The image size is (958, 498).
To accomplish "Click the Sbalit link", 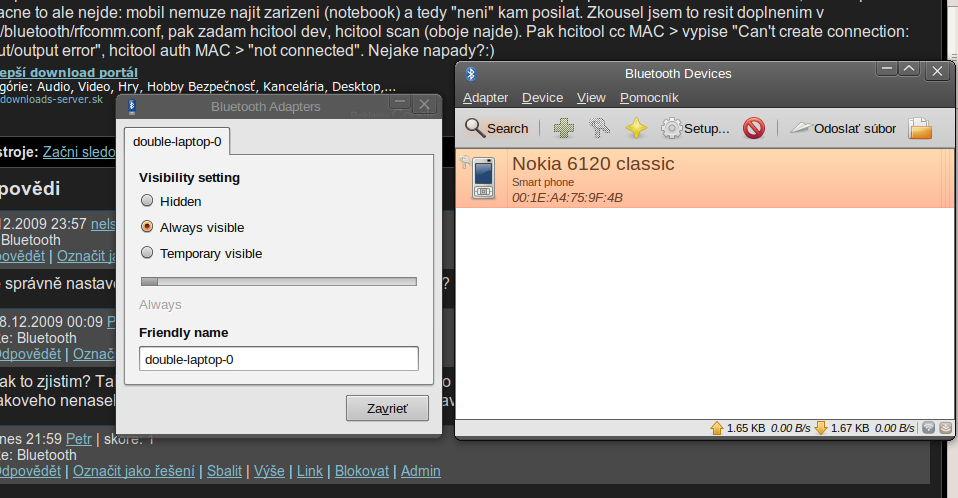I will [224, 471].
